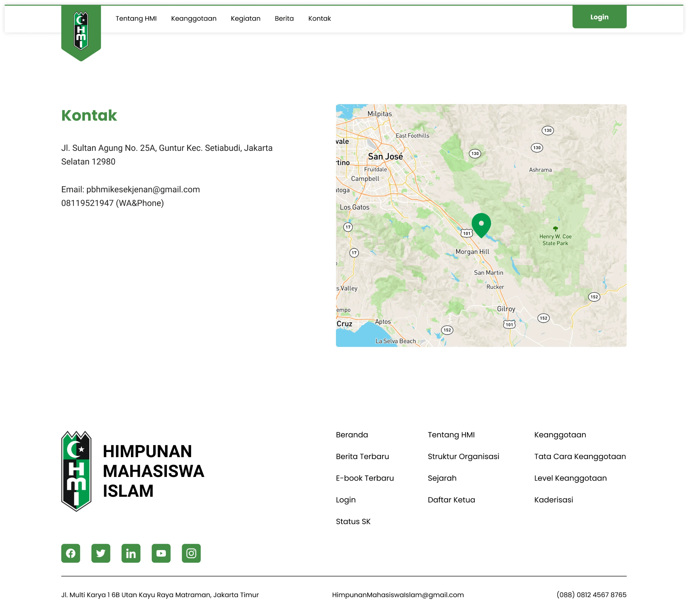Click HimpunanMahasiswaIslam@gmail.com in footer
The width and height of the screenshot is (688, 616).
(398, 595)
